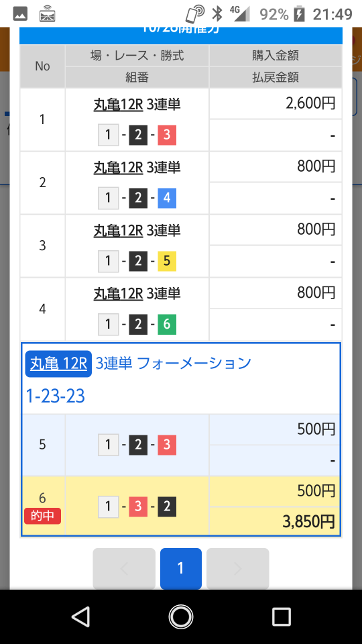Screen dimensions: 362x644
Task: Open the 丸亀12R link in row 4
Action: 118,294
